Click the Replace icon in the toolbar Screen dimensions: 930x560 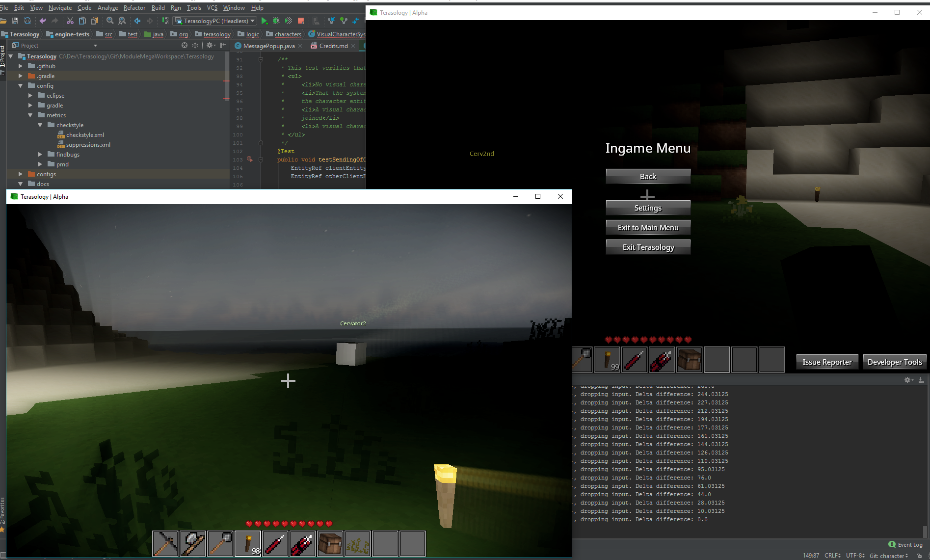point(122,21)
